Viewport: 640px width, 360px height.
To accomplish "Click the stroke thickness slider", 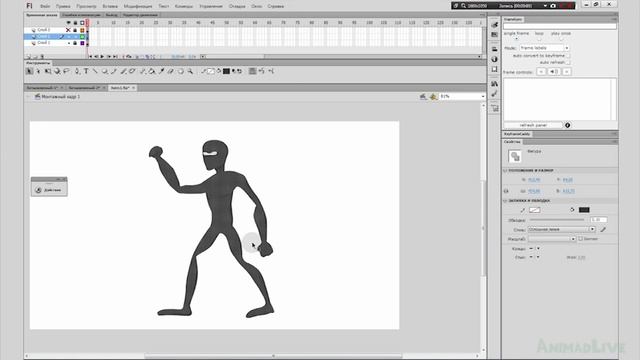I will click(557, 220).
